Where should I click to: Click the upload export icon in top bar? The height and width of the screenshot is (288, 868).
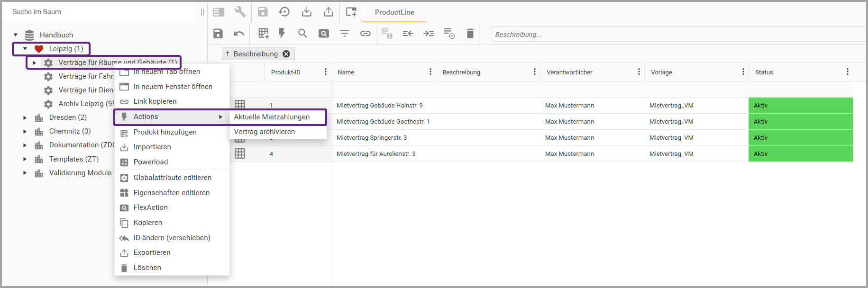[x=328, y=12]
